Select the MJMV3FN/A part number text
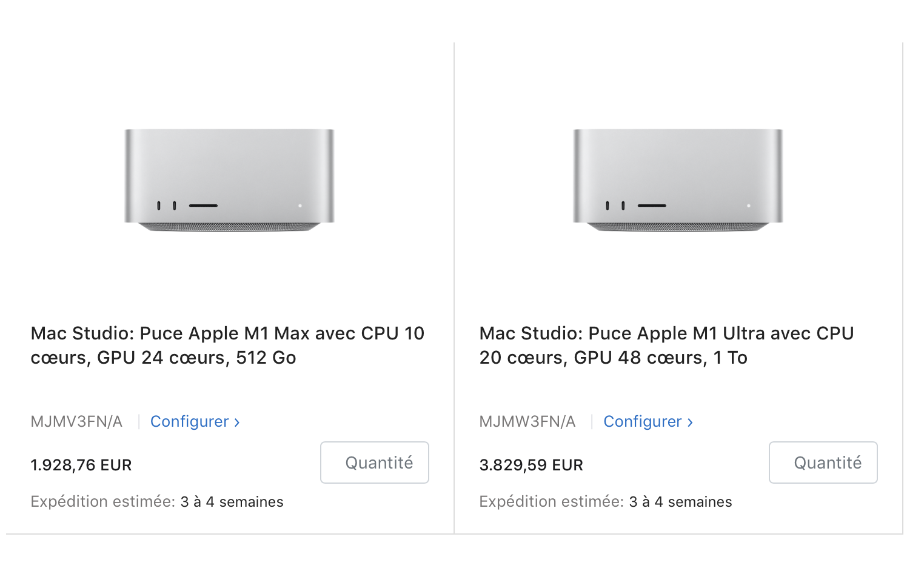Viewport: 924px width, 571px height. coord(76,421)
